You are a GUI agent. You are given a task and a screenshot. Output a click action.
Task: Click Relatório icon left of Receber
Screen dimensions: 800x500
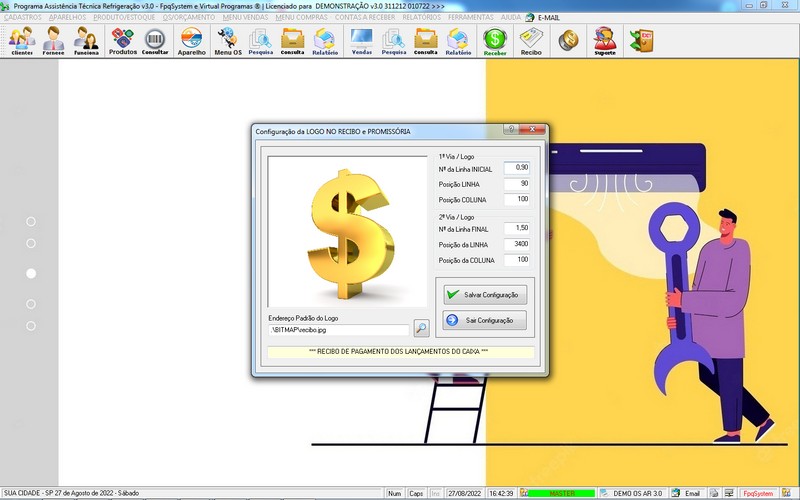coord(458,41)
